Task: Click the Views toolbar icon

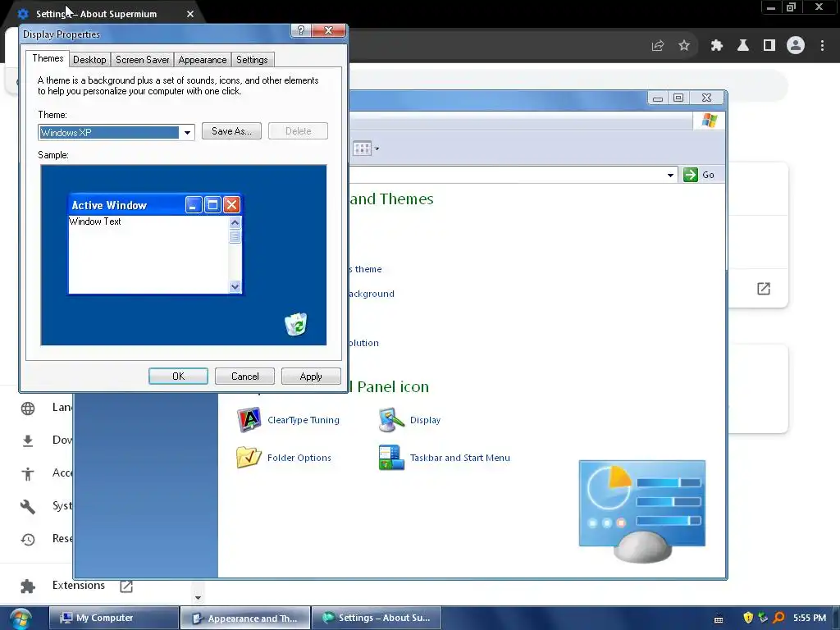Action: [x=362, y=148]
